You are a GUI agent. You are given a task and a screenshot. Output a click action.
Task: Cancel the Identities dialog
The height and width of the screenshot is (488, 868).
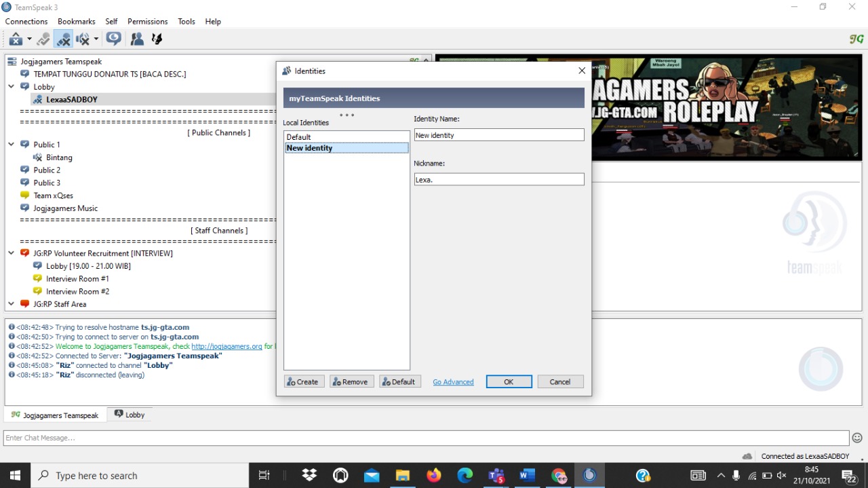(560, 381)
